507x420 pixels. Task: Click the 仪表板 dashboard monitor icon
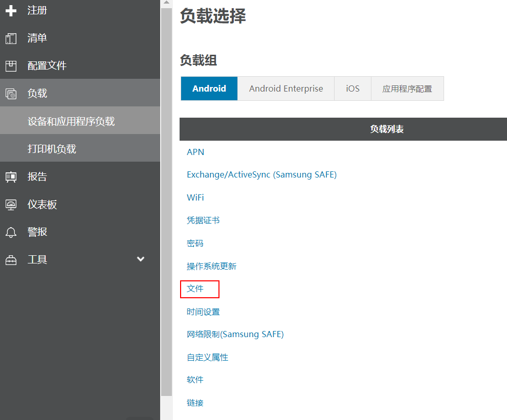click(x=11, y=205)
